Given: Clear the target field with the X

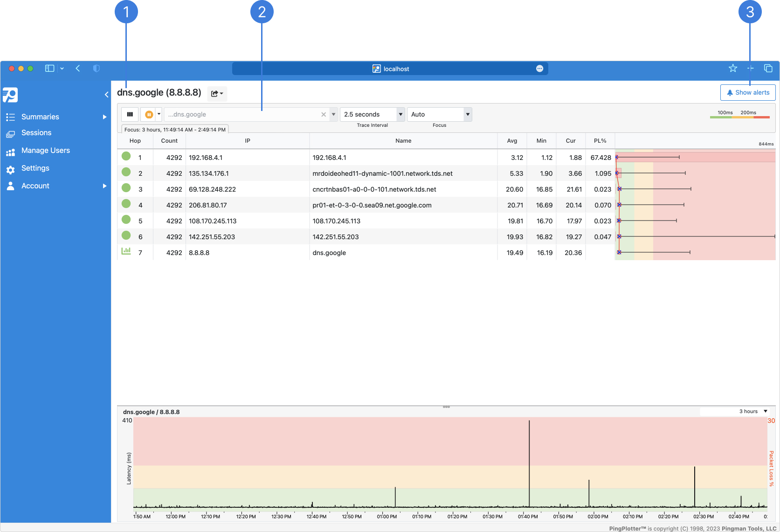Looking at the screenshot, I should [x=323, y=114].
